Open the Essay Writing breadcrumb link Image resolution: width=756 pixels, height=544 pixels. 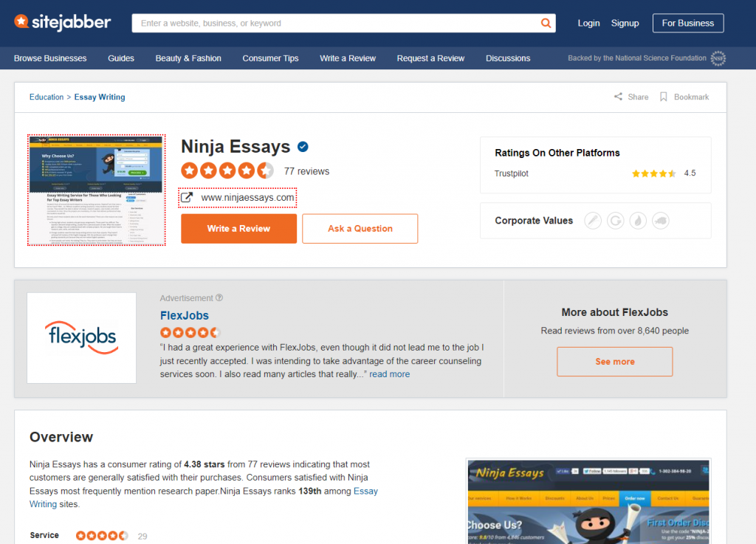pyautogui.click(x=100, y=97)
